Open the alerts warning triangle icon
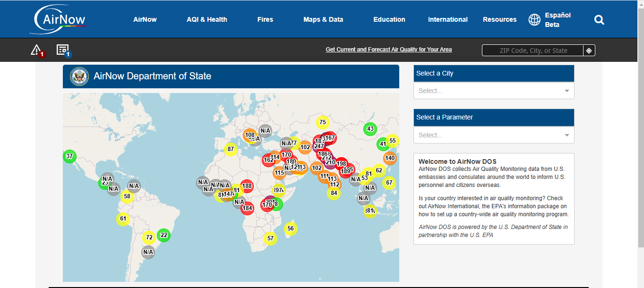The image size is (644, 288). [x=37, y=50]
